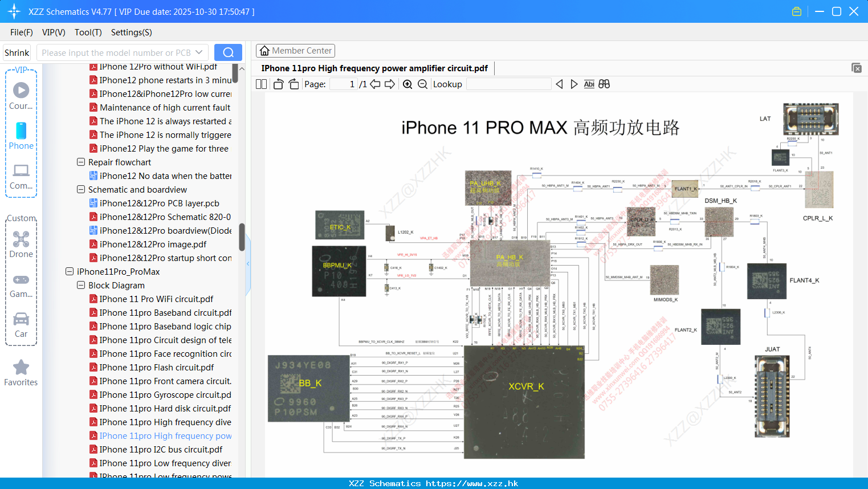The image size is (868, 489).
Task: Click PDF icon of iPhone12&12Pro image.pdf
Action: tap(93, 244)
